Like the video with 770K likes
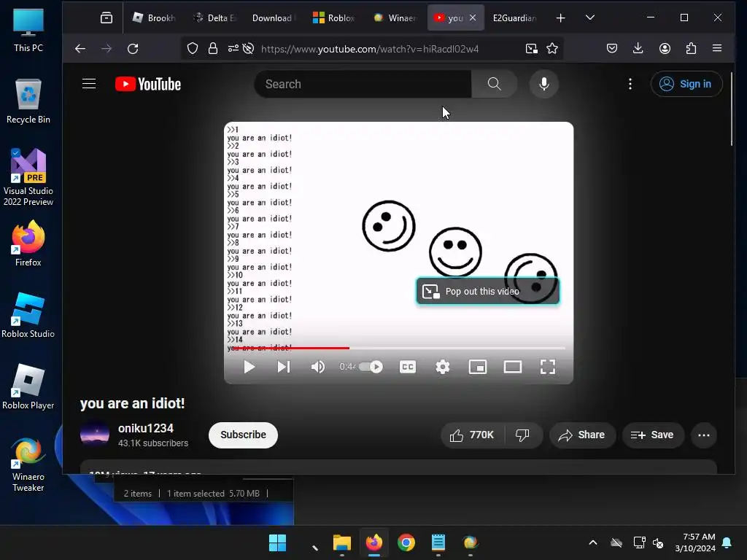Screen dimensions: 747x560 (x=473, y=435)
